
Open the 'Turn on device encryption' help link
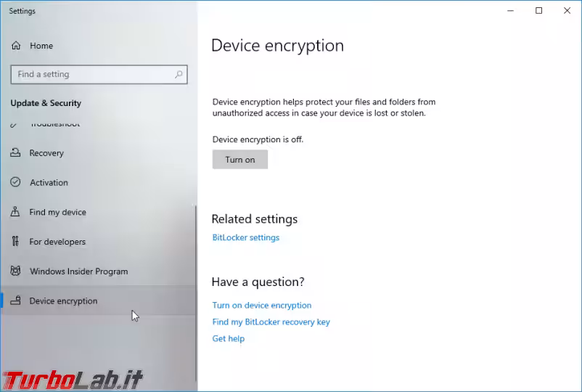[x=262, y=305]
